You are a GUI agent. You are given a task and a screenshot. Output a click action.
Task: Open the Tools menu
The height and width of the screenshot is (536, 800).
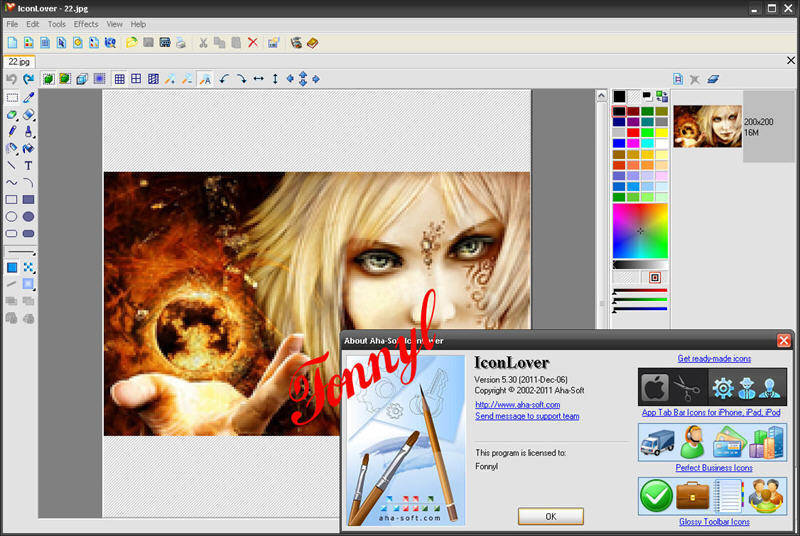pyautogui.click(x=57, y=24)
